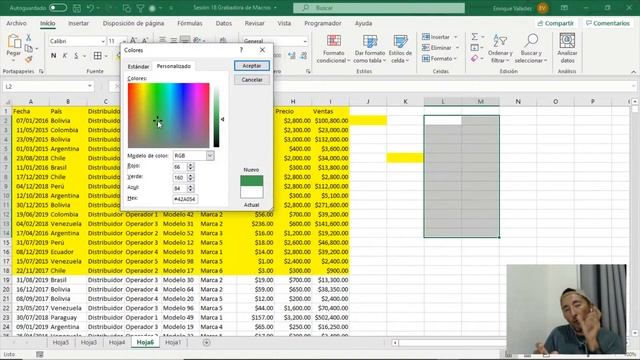Click the filter funnel icon in quick access toolbar

(140, 8)
